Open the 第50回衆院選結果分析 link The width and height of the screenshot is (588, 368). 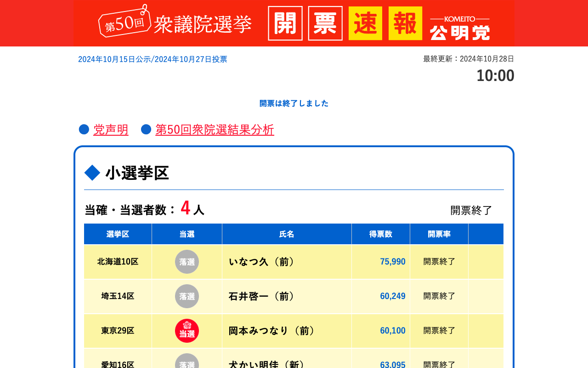tap(215, 130)
